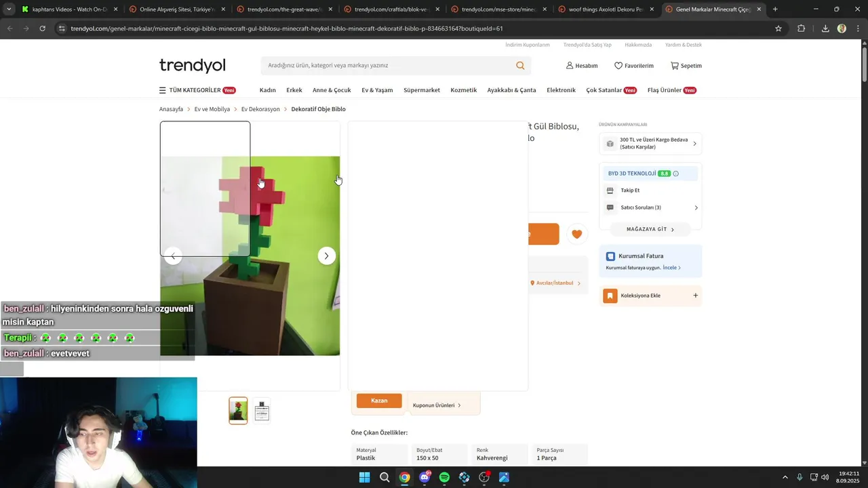Select the flower product thumbnail
Viewport: 868px width, 488px height.
[x=238, y=411]
